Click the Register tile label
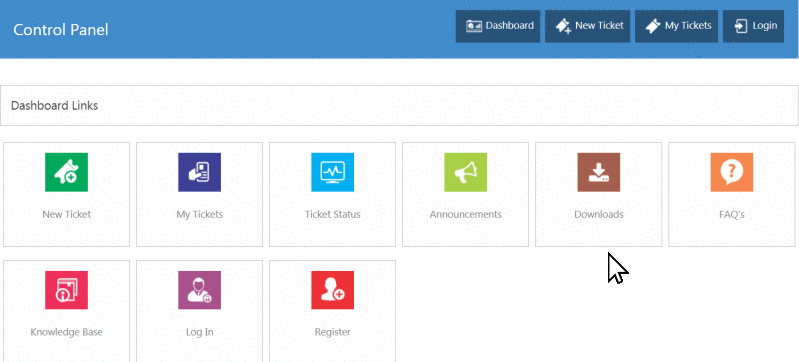Image resolution: width=799 pixels, height=362 pixels. 332,332
